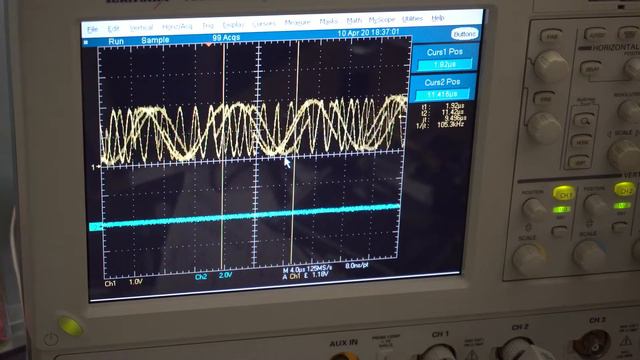
Task: Open the Masks menu
Action: tap(329, 21)
